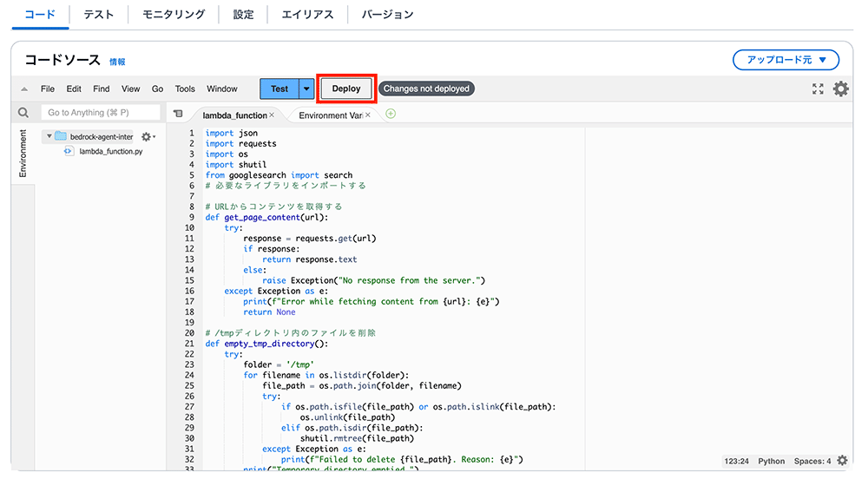Open the アップロード元 dropdown
The height and width of the screenshot is (479, 868).
(x=786, y=60)
